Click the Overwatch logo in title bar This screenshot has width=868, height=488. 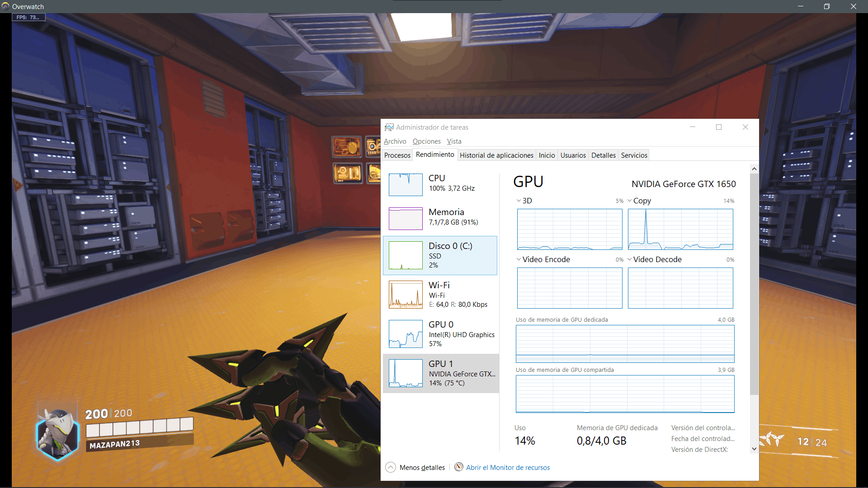click(x=5, y=6)
